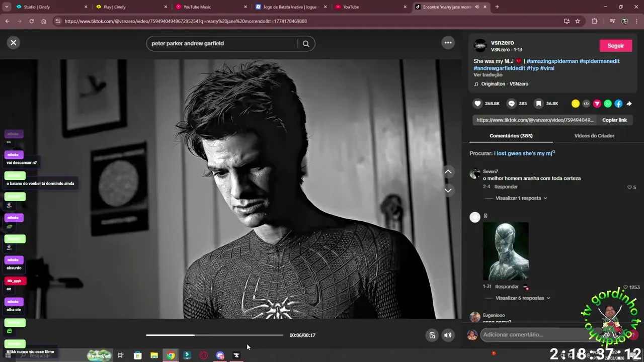Search suggestion 'i lost gwen she's my mj'

[x=523, y=153]
